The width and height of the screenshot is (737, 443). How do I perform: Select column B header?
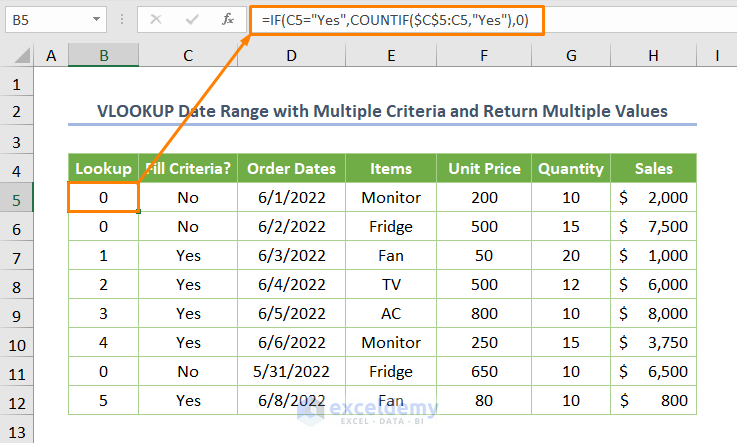pyautogui.click(x=104, y=58)
